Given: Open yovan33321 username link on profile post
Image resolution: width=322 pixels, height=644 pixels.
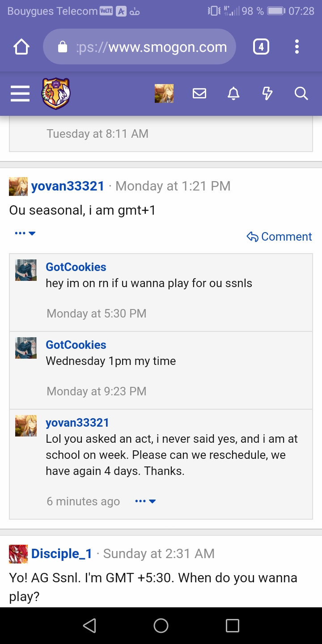Looking at the screenshot, I should coord(68,186).
